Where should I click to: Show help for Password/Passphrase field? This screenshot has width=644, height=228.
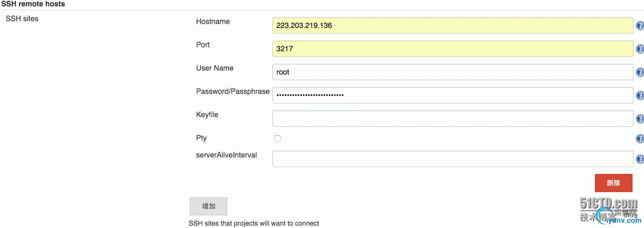click(x=640, y=96)
